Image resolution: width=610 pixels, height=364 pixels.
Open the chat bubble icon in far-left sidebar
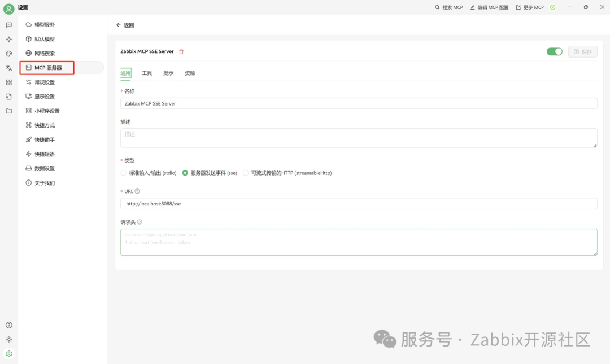pos(8,25)
